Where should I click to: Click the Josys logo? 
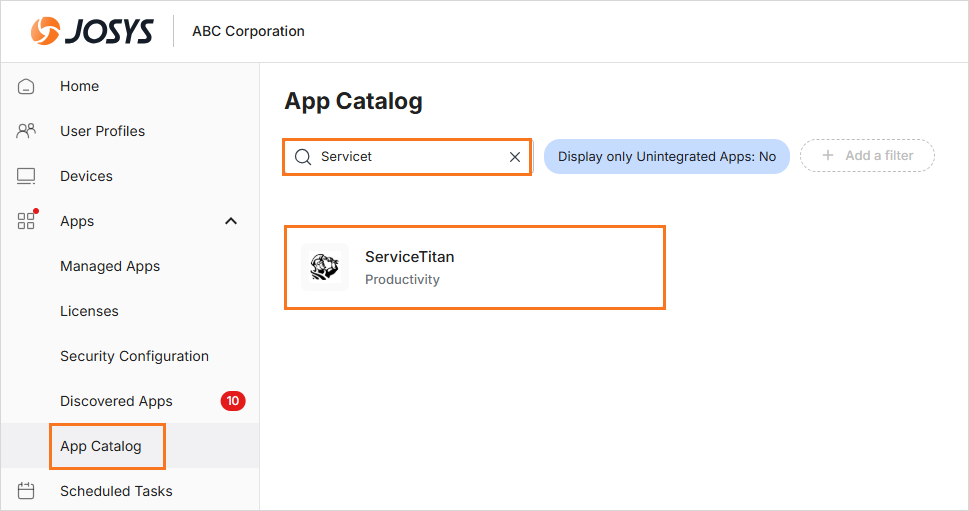(91, 31)
